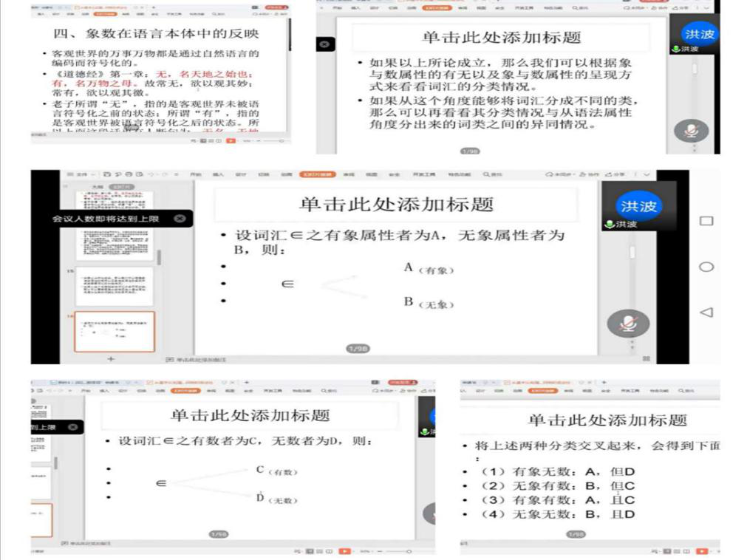Click the vertical scrollbar beside the 象数在语言本体中的反映 slide
Viewport: 747px width, 560px height.
click(289, 34)
